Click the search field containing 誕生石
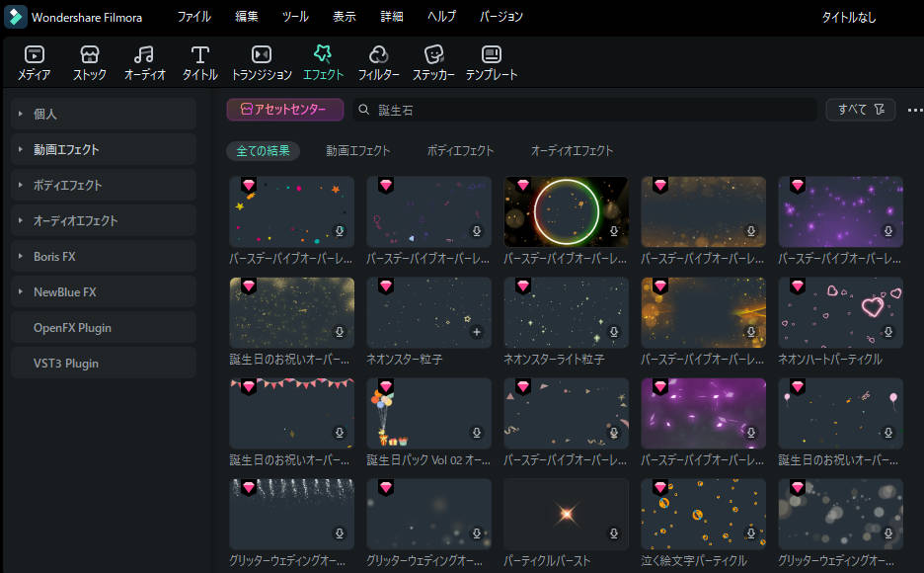This screenshot has height=573, width=924. coord(582,110)
